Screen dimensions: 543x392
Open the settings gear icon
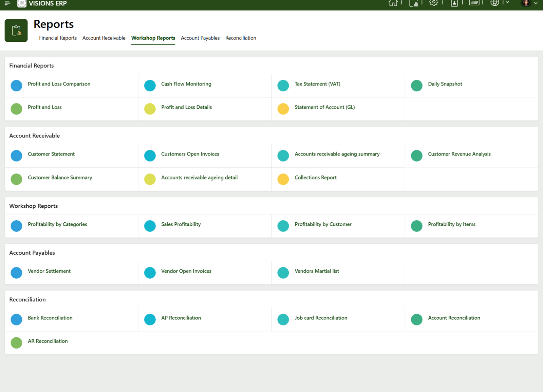(x=433, y=3)
